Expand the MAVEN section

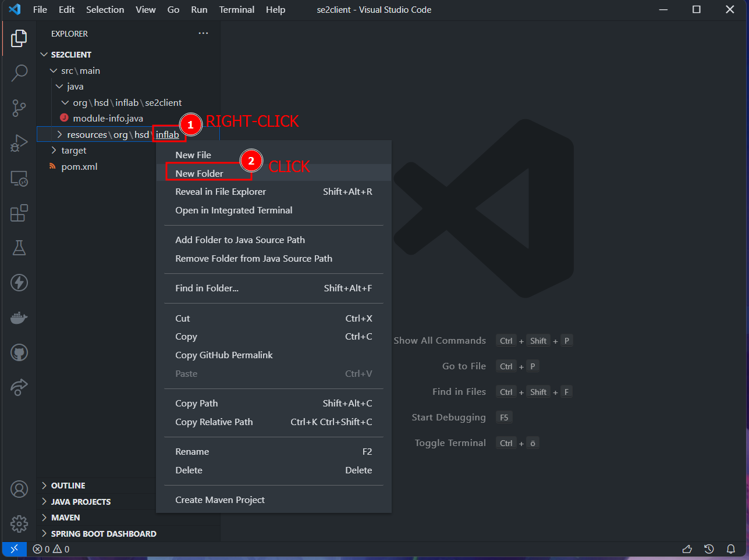[44, 518]
